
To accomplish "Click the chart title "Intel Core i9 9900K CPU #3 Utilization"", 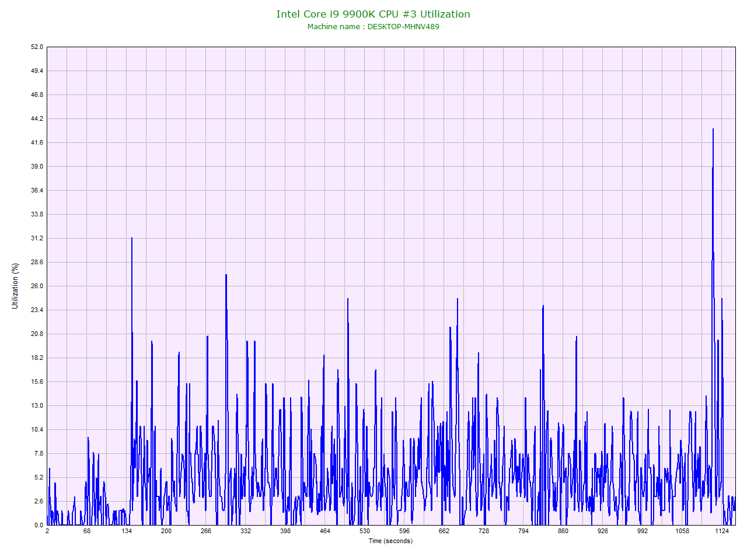I will (373, 14).
